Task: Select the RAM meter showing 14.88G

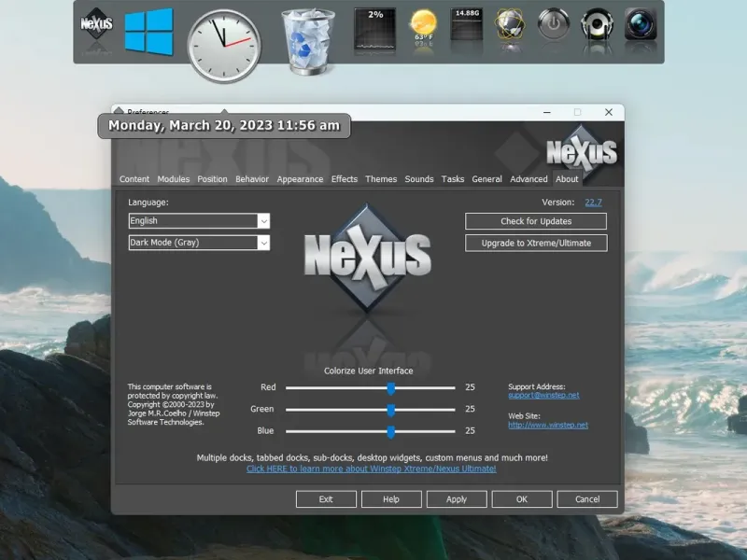Action: point(467,24)
